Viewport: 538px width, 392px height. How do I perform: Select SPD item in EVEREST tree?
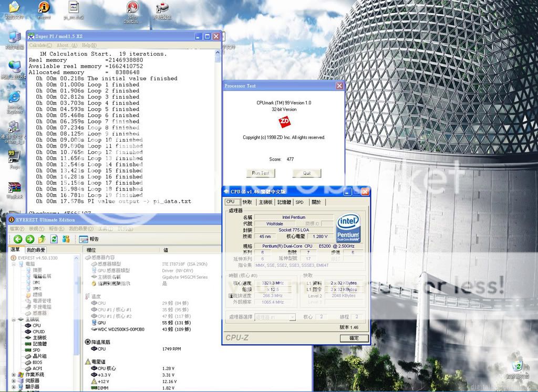coord(33,350)
